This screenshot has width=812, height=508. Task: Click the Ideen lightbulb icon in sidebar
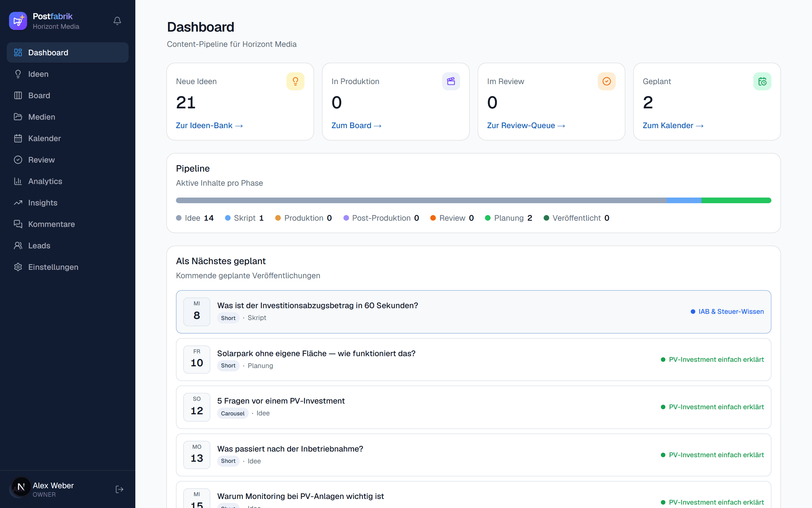point(18,74)
